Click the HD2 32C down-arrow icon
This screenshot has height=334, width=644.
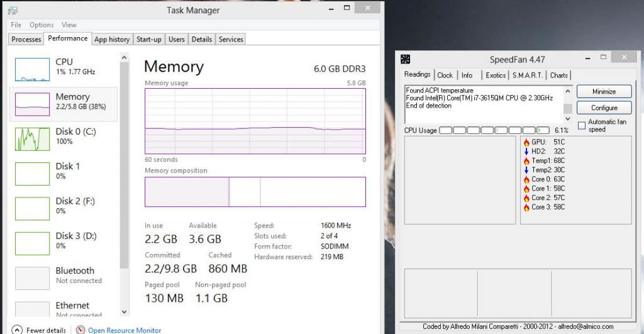click(526, 151)
